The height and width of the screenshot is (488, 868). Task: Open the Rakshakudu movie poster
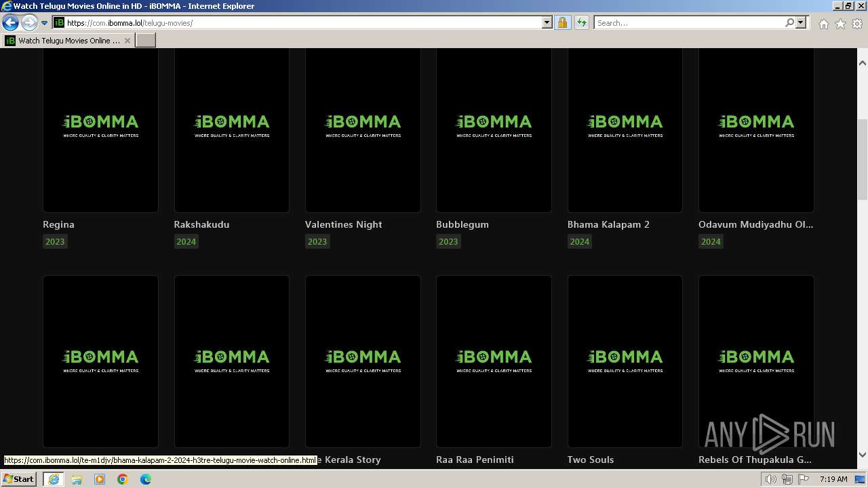coord(232,130)
